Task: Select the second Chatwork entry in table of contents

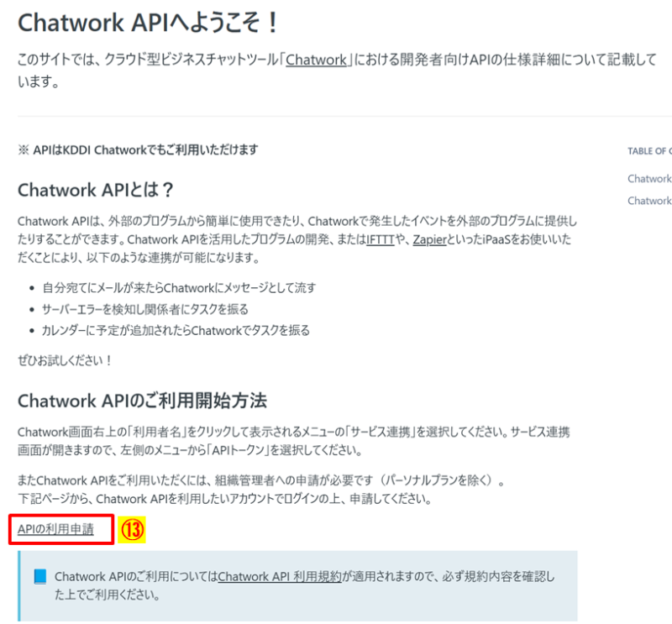Action: 649,201
